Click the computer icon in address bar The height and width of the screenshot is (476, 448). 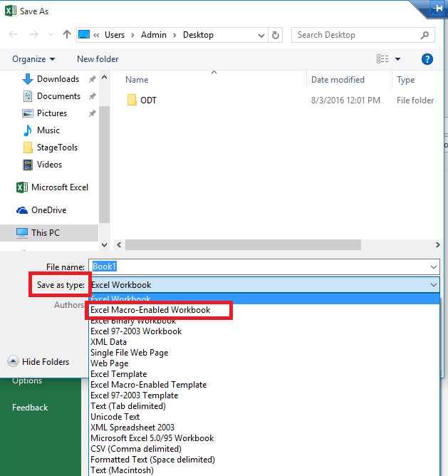coord(84,35)
